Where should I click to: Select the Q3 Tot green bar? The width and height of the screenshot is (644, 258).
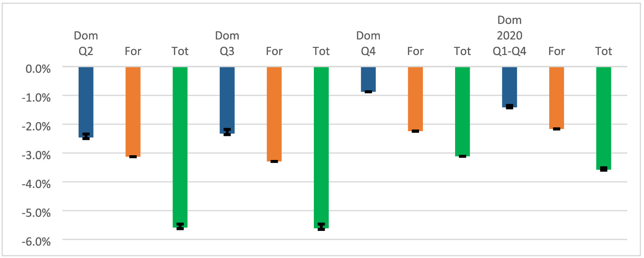(x=321, y=147)
